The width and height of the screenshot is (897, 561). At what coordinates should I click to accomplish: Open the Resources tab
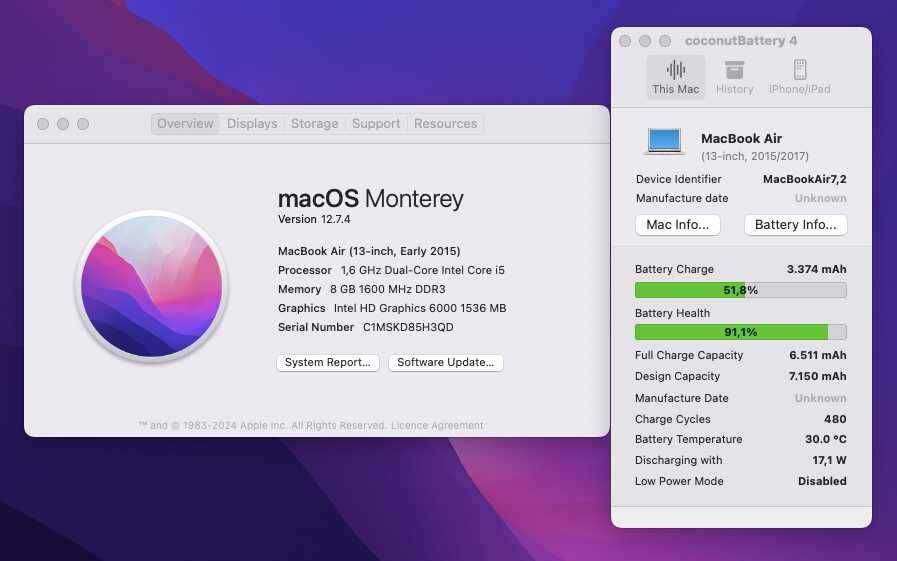[x=446, y=124]
